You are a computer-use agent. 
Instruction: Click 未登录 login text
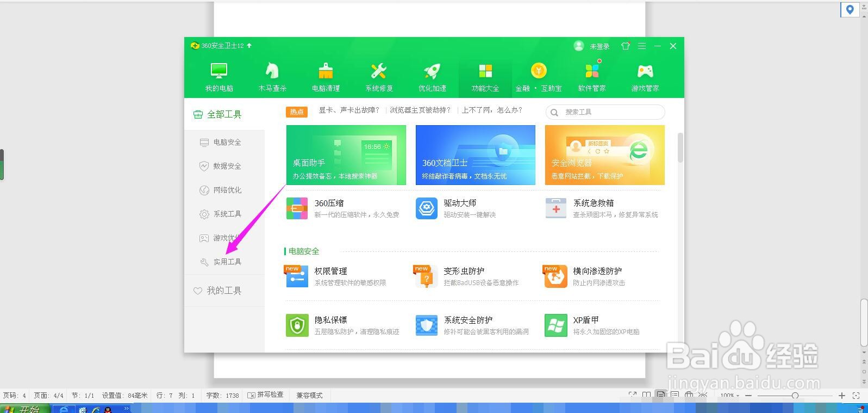[600, 47]
